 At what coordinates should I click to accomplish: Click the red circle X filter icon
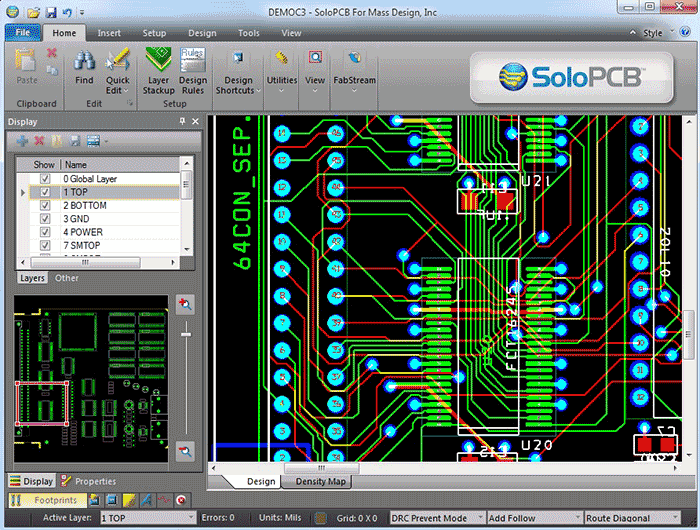(181, 500)
